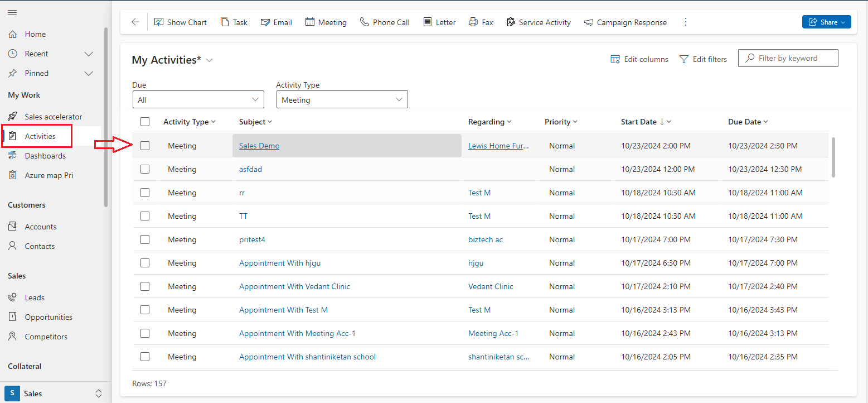This screenshot has width=868, height=403.
Task: Open Sales accelerator rocket icon
Action: tap(13, 117)
